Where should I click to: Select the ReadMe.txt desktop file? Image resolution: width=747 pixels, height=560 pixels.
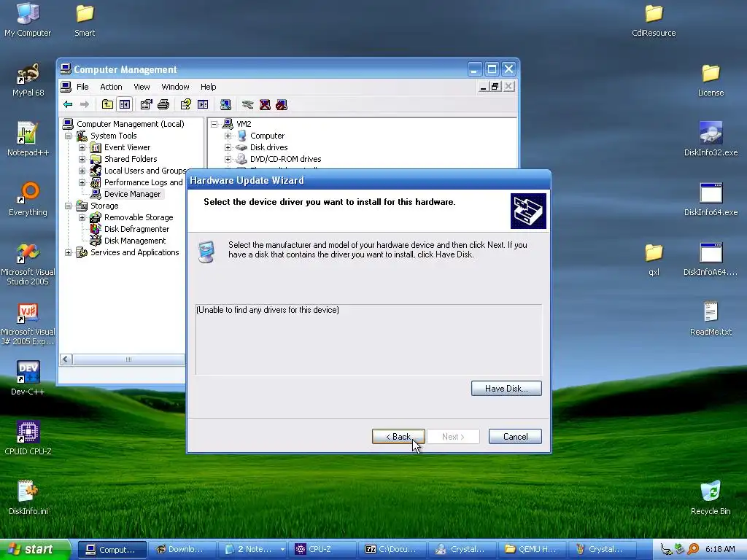coord(711,319)
